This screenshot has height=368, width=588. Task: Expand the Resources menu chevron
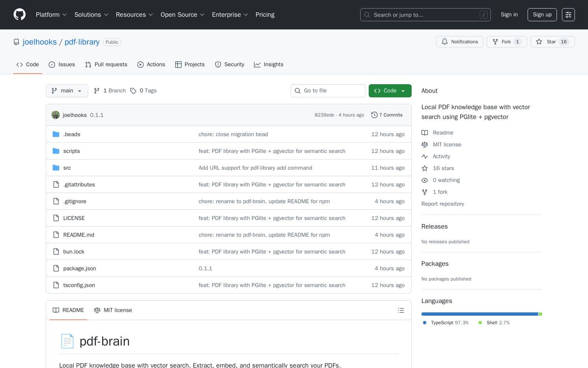pos(150,15)
